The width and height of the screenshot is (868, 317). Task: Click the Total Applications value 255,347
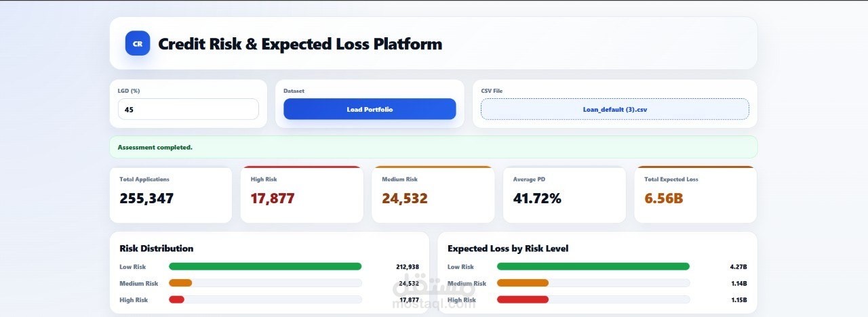click(146, 198)
